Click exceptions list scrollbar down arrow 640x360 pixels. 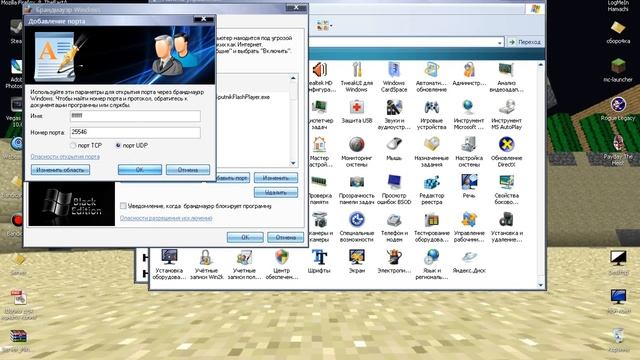click(x=293, y=163)
